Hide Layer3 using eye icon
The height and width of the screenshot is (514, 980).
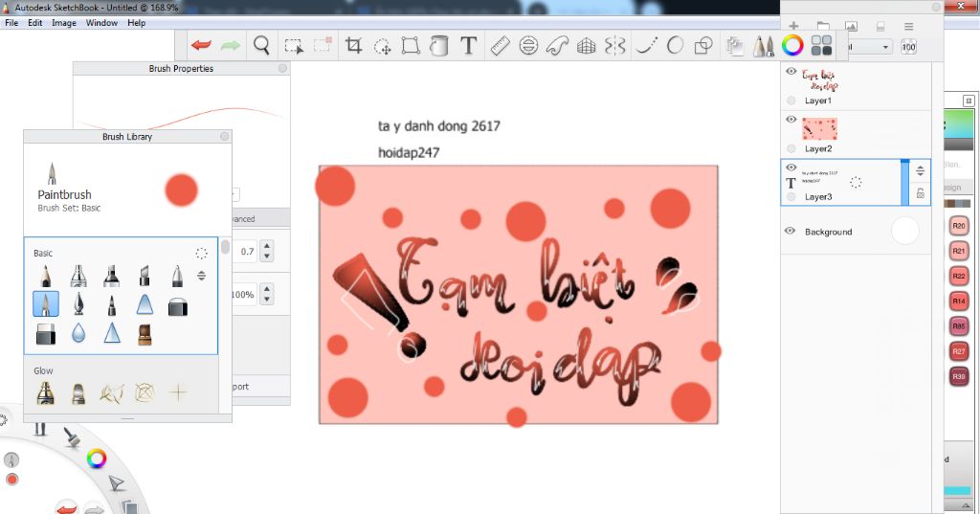click(x=791, y=168)
